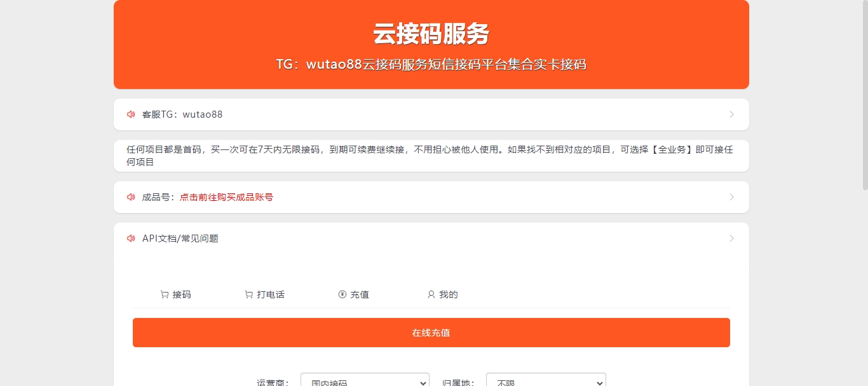Open the 运营商 dropdown showing 国内接码
This screenshot has height=386, width=868.
click(x=364, y=380)
